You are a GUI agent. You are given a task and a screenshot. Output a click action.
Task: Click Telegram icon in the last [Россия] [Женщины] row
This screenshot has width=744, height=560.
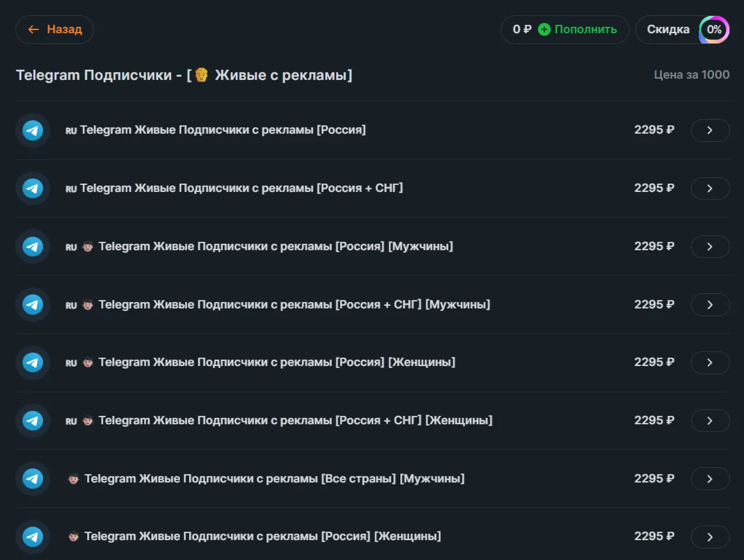(33, 537)
